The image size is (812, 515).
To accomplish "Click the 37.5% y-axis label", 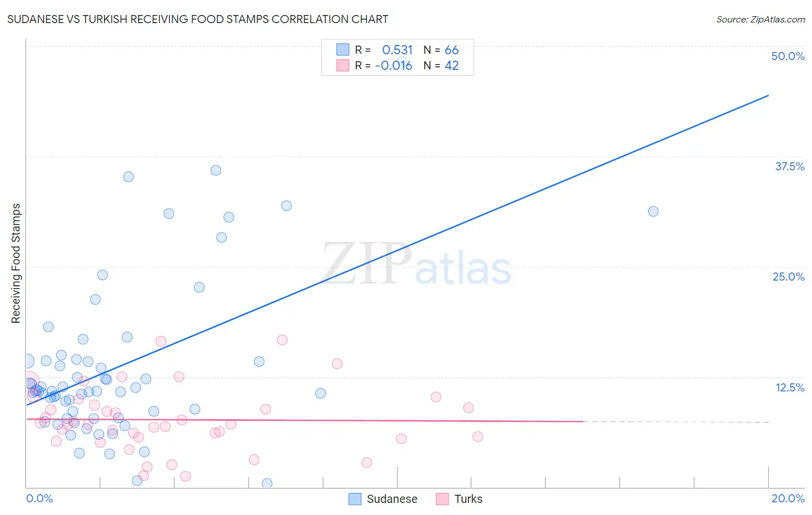I will pos(789,166).
